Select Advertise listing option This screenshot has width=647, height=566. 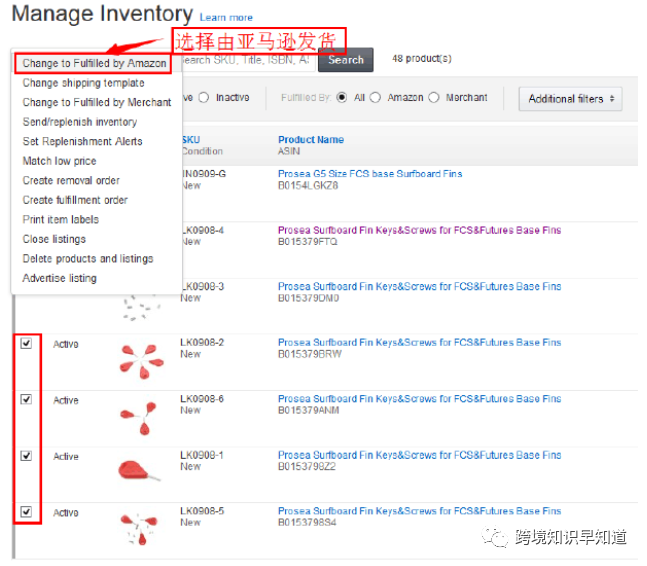click(x=59, y=278)
